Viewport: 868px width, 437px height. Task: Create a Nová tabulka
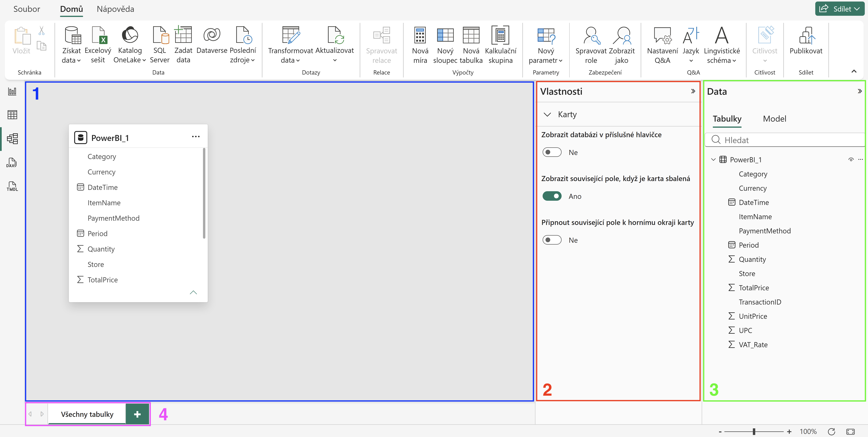click(471, 45)
